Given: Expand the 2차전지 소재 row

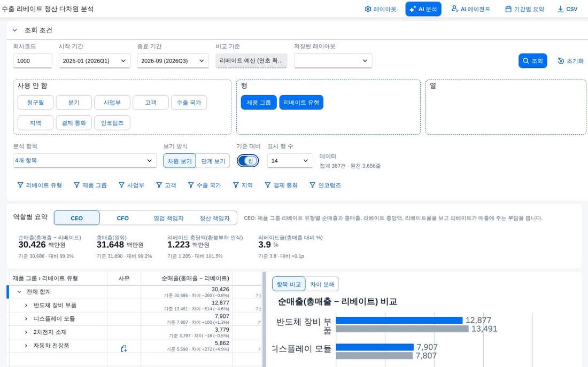Looking at the screenshot, I should [26, 332].
